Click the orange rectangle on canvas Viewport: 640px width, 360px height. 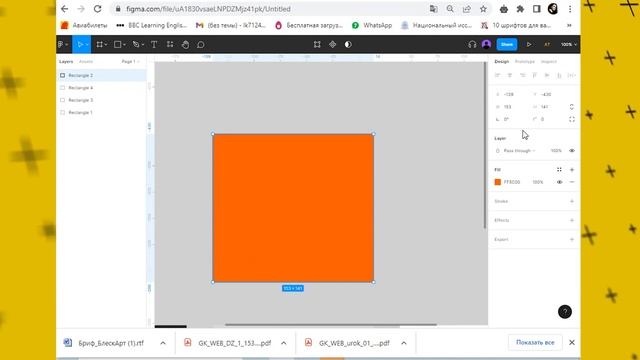(x=293, y=208)
